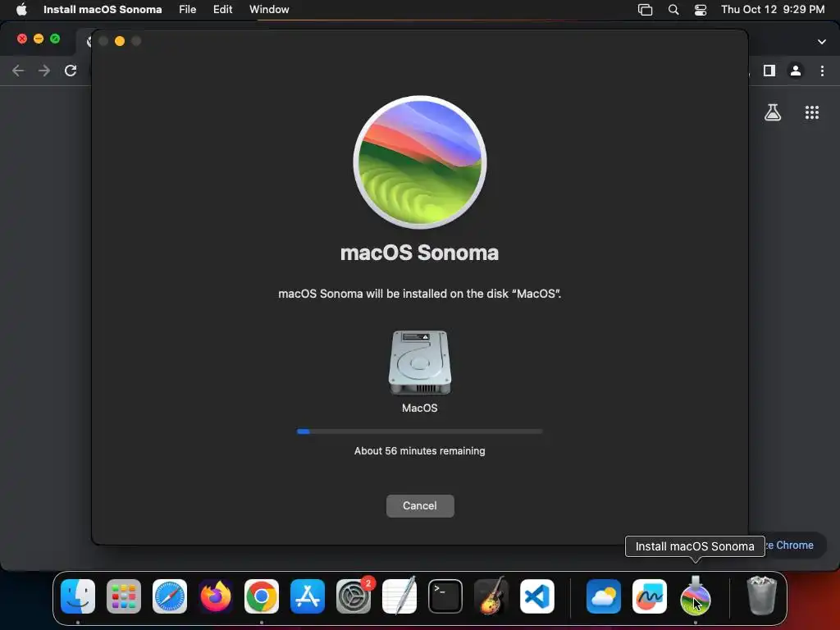Open Launchpad from the Dock
This screenshot has width=840, height=630.
tap(124, 596)
